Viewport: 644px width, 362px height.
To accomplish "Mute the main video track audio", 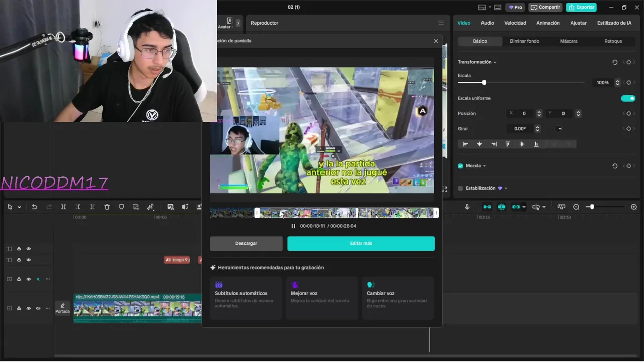I will pos(38,308).
